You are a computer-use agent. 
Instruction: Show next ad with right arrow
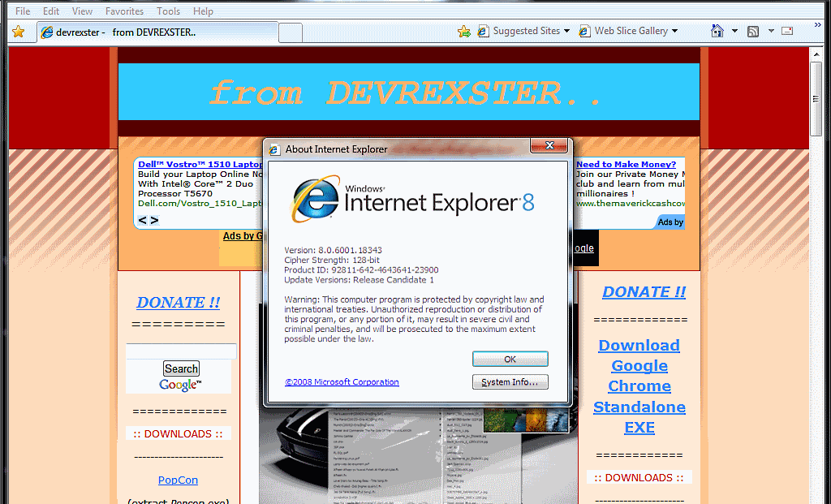154,220
